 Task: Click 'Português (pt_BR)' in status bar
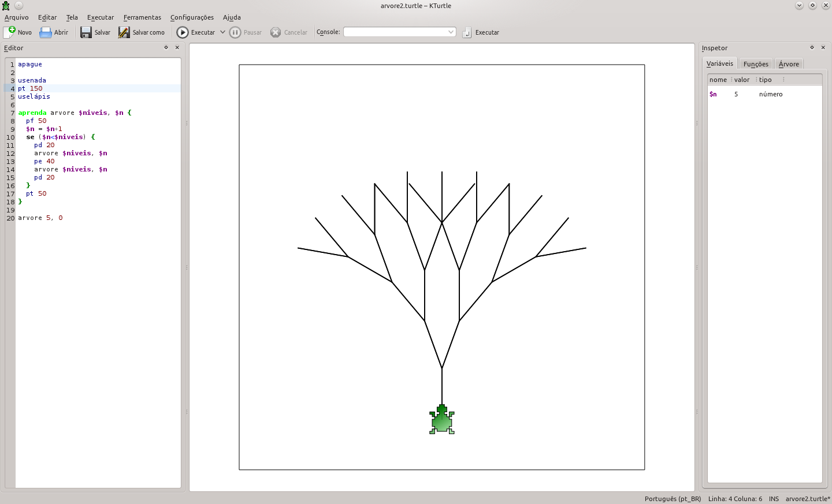coord(673,499)
